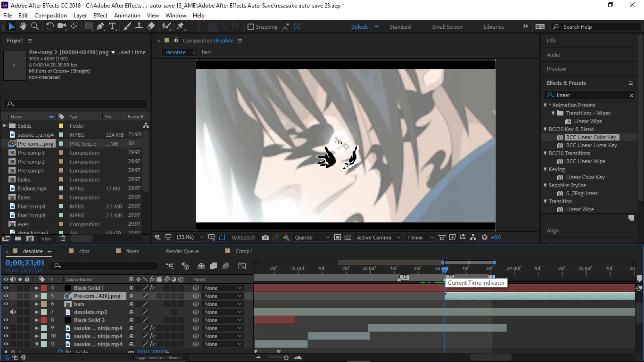
Task: Click the bars breadcrumb in composition viewer
Action: 206,52
